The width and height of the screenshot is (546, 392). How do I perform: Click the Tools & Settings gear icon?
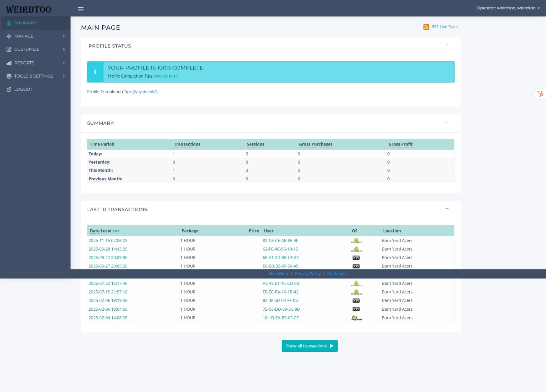tap(9, 76)
